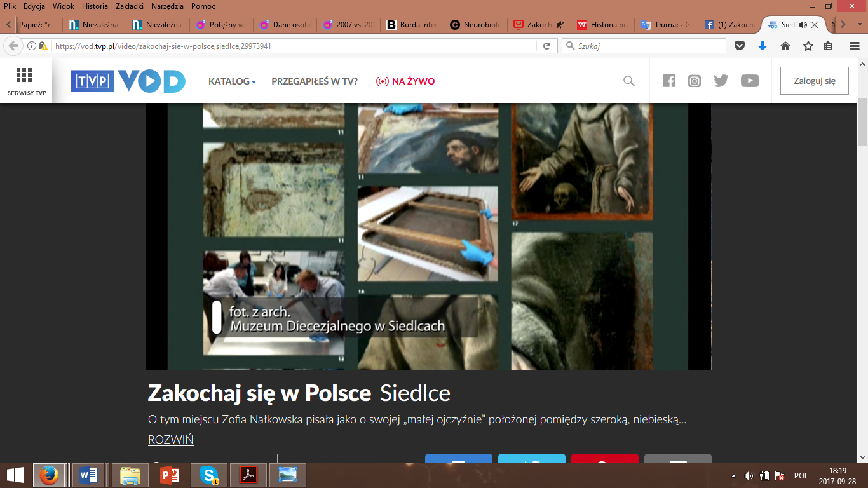The image size is (868, 488).
Task: Close the active Siedlce tab
Action: [815, 25]
